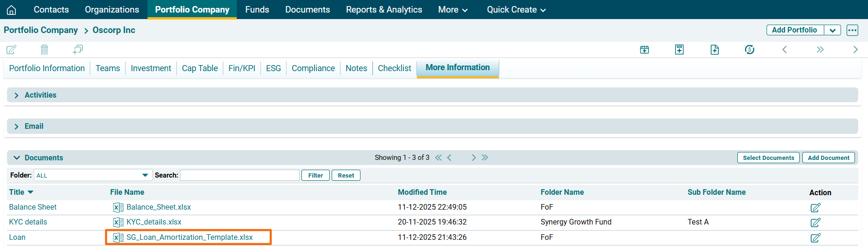The width and height of the screenshot is (868, 251).
Task: Click the add calendar event icon
Action: coord(644,50)
